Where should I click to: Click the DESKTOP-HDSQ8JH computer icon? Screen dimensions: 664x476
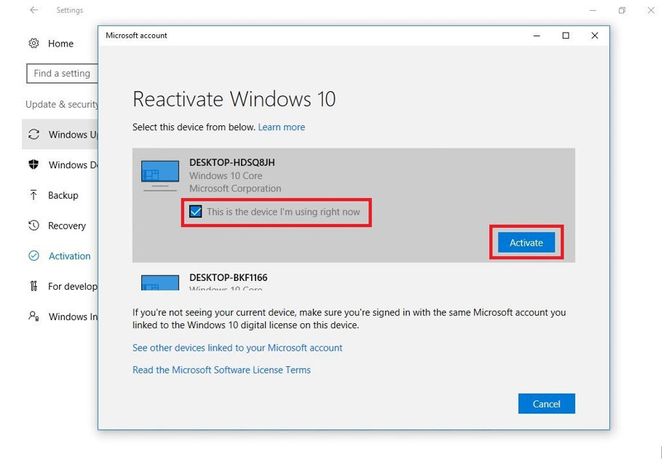[x=160, y=175]
